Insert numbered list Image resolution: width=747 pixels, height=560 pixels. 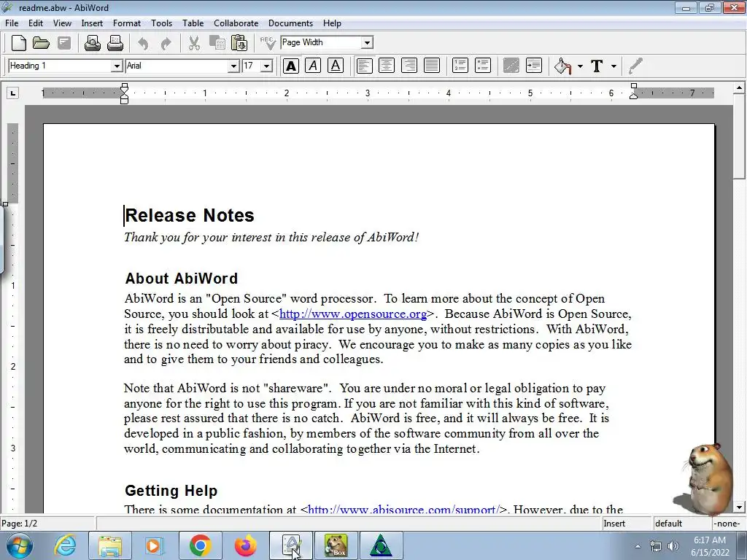[460, 66]
